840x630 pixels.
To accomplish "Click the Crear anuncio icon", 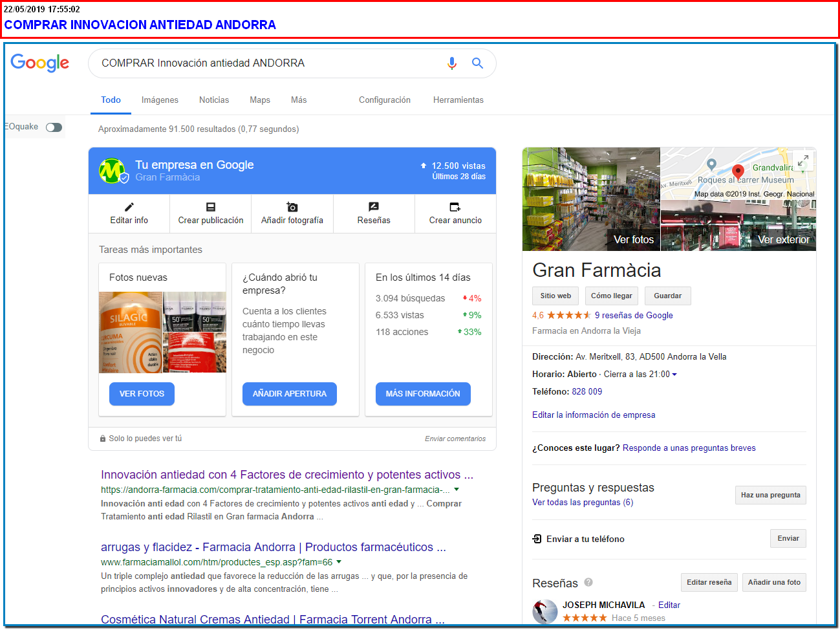I will pyautogui.click(x=455, y=207).
